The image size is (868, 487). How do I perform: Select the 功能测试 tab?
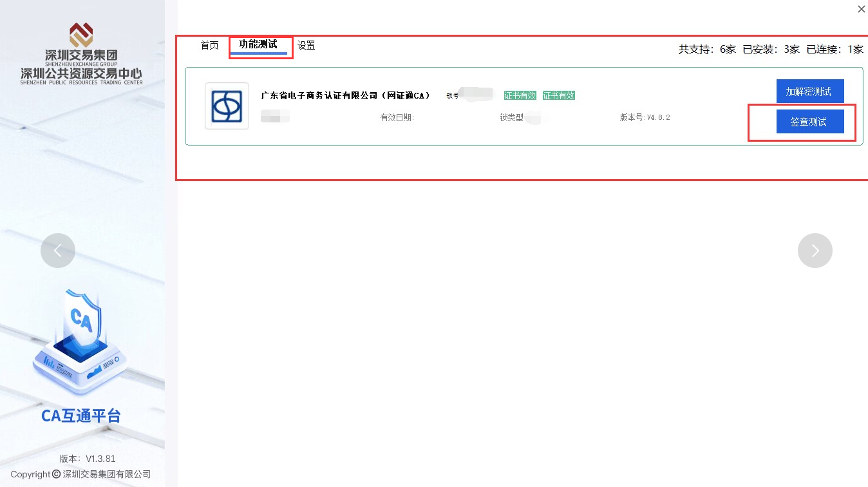tap(258, 45)
